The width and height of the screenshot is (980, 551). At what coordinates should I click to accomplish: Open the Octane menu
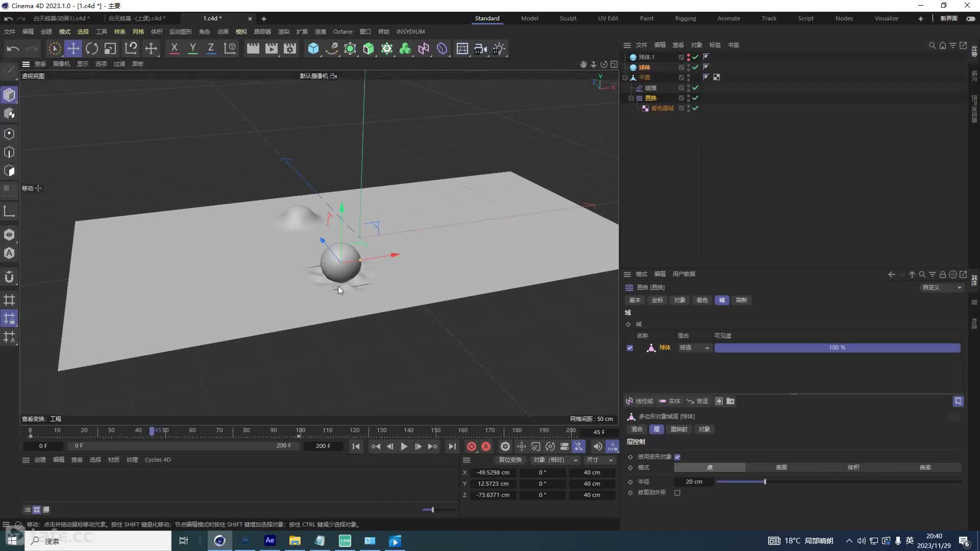tap(342, 32)
